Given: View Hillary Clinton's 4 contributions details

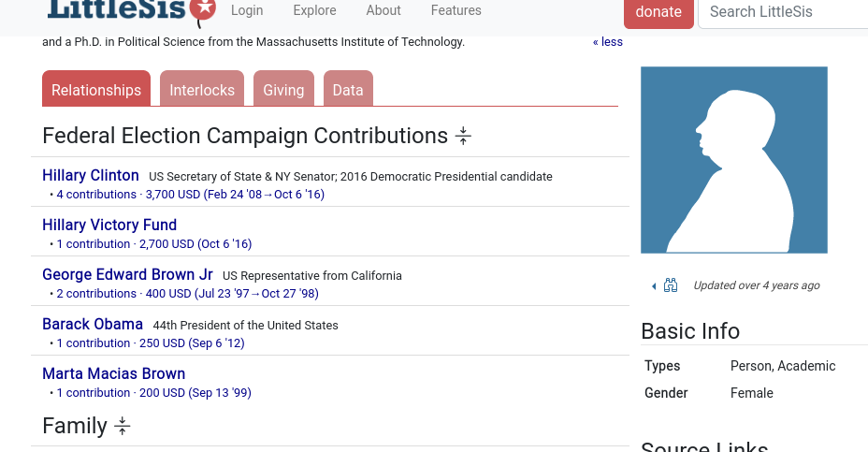Looking at the screenshot, I should pyautogui.click(x=191, y=195).
